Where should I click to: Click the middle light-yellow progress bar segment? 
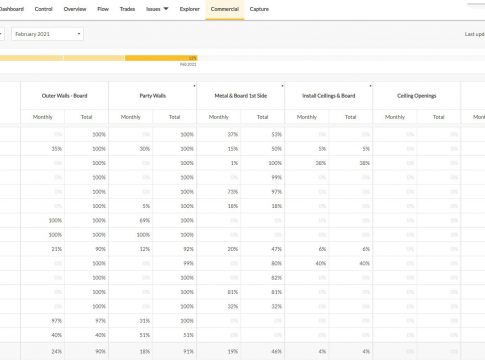(x=94, y=58)
